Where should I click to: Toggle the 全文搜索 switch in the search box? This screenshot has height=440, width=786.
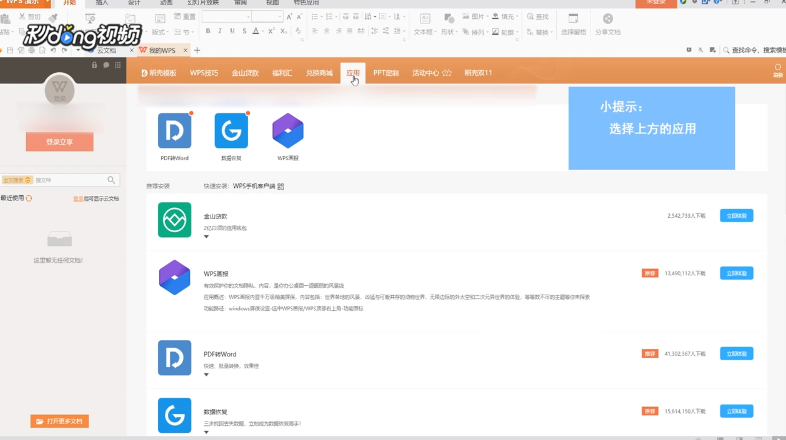point(17,180)
